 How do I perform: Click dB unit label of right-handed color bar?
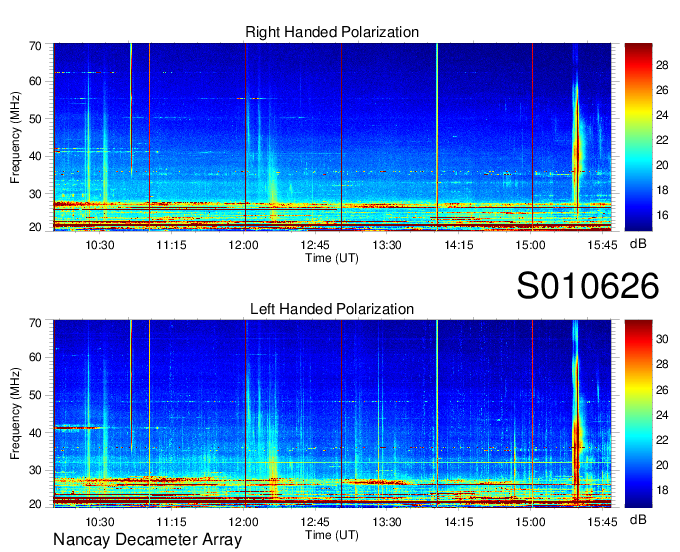638,244
